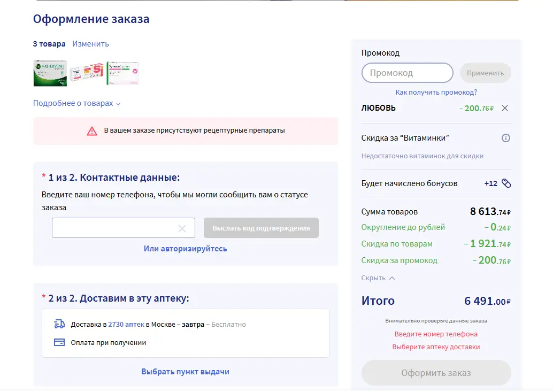Open Как получить промокод? link
Viewport: 553px width, 392px height.
436,93
